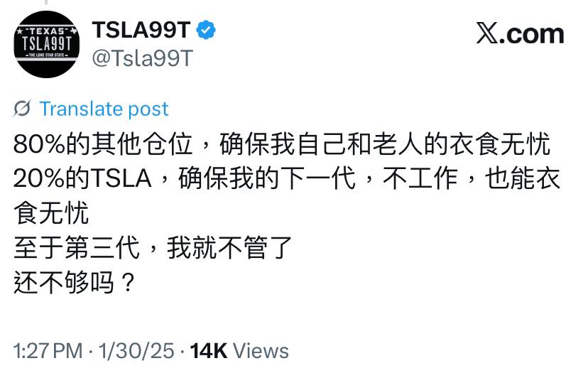Click the tweet line starting with 80%
Screen dimensions: 588x373
pyautogui.click(x=282, y=144)
